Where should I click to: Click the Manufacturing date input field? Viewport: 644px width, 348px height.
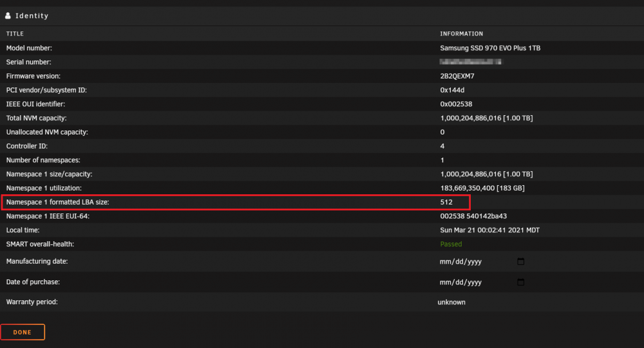pyautogui.click(x=482, y=261)
